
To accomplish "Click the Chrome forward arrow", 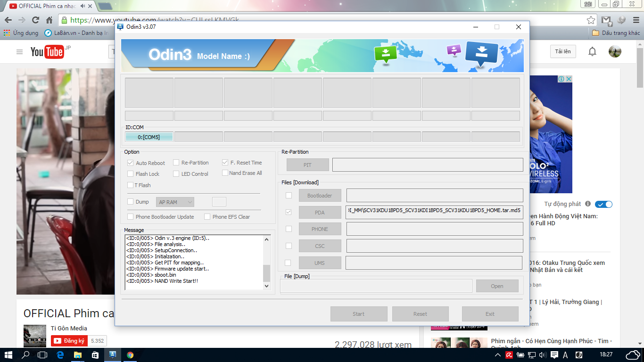I will 22,20.
